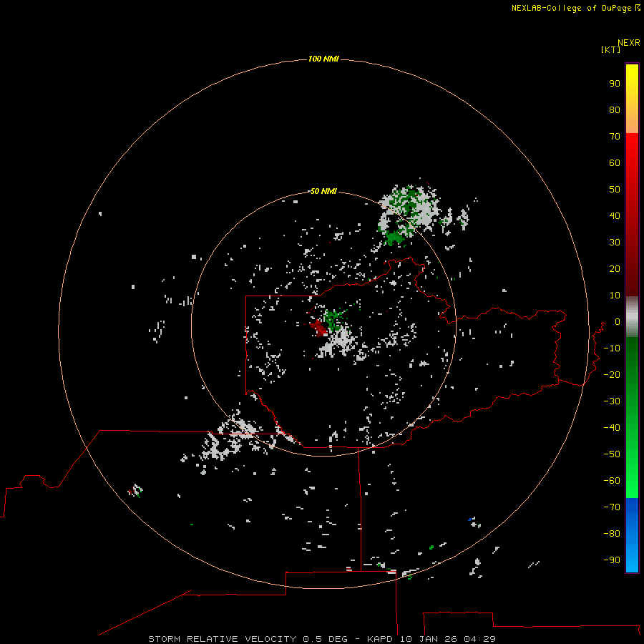Click the green inbound patch beside the red patch
644x644 pixels.
[x=334, y=318]
